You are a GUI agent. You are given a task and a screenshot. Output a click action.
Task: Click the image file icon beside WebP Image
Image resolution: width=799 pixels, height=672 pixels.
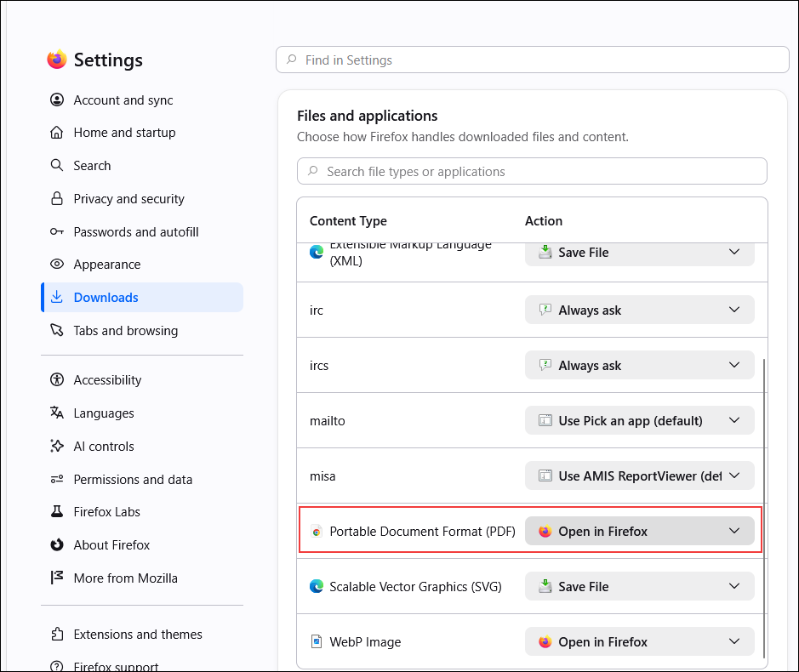(317, 641)
